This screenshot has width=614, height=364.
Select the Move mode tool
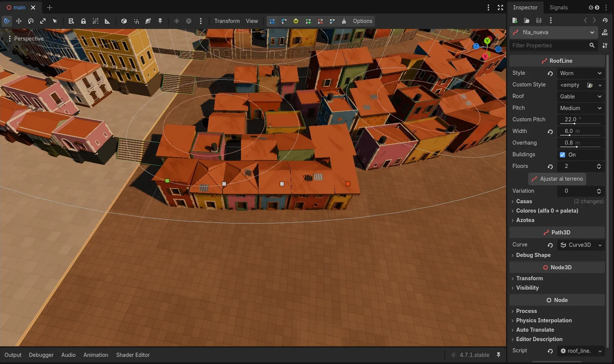coord(19,21)
